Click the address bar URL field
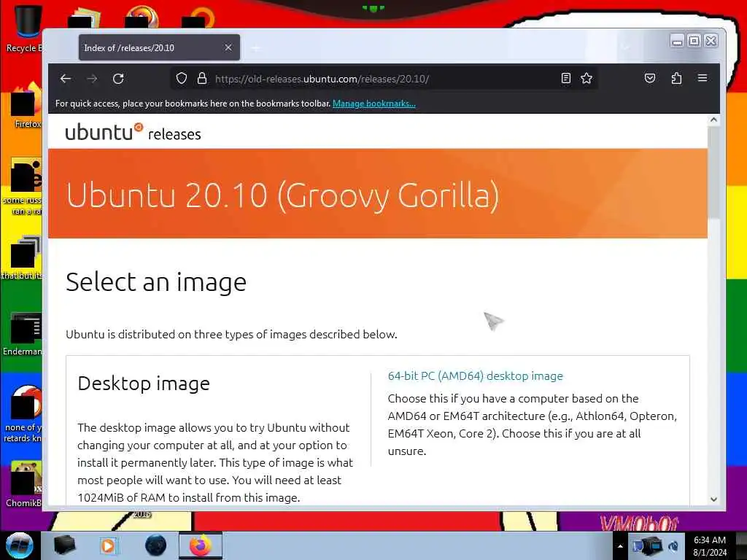Viewport: 747px width, 560px height. click(384, 79)
